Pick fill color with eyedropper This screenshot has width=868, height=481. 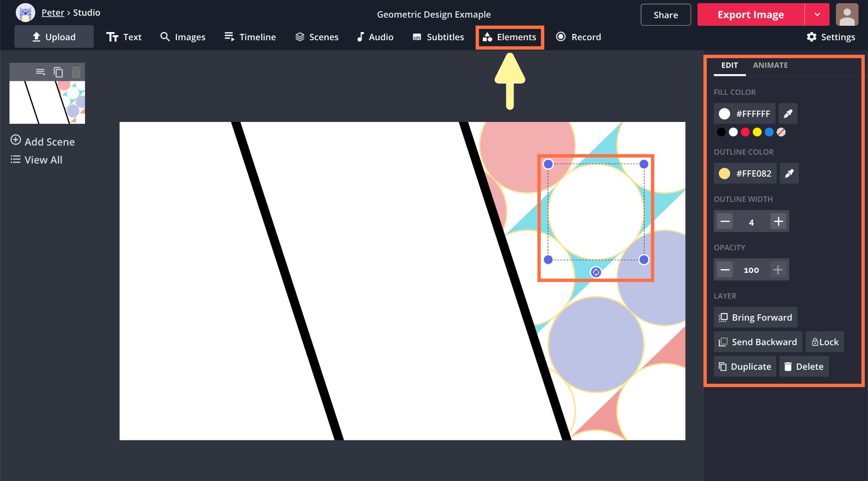point(788,114)
